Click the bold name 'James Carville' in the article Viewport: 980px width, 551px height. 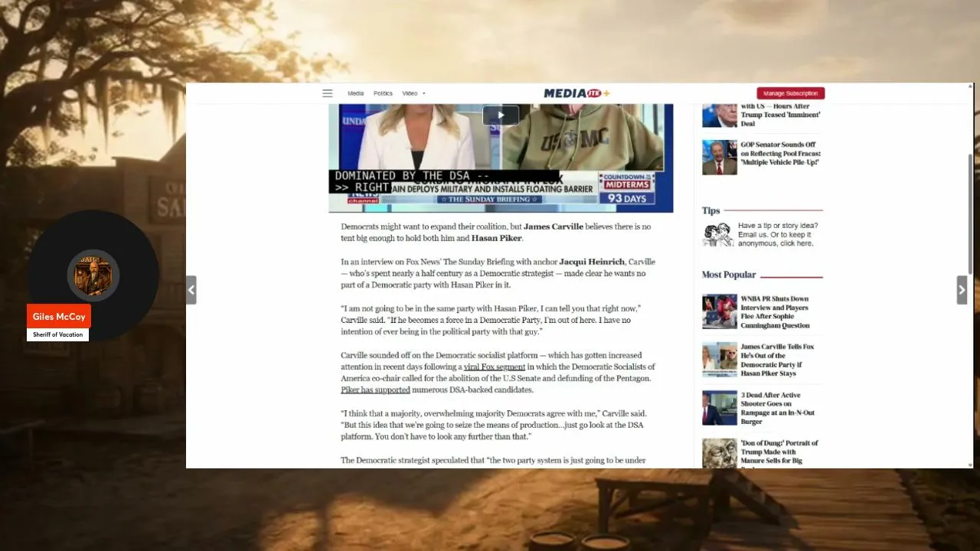pos(554,227)
